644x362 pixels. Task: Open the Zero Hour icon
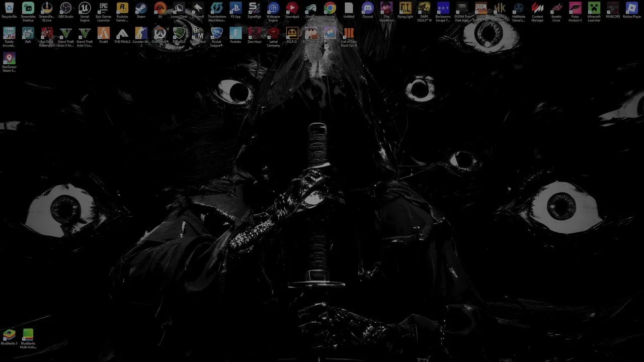pyautogui.click(x=255, y=36)
